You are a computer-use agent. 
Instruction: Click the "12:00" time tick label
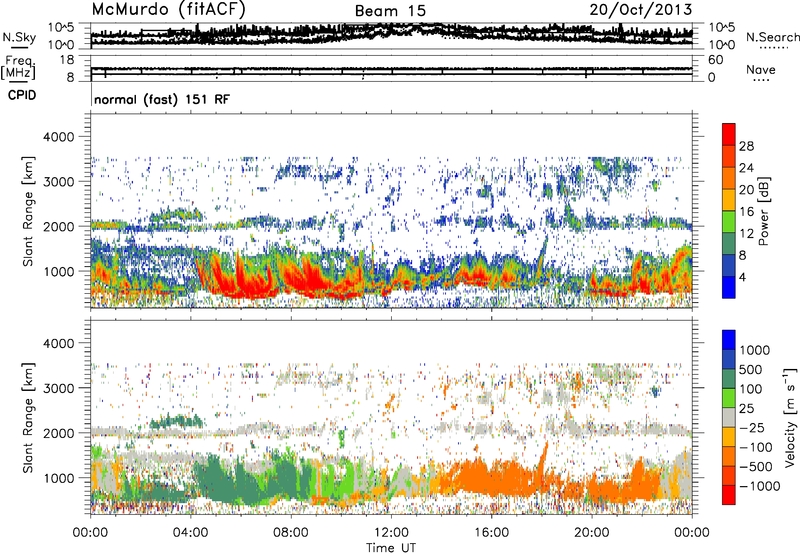pos(391,533)
